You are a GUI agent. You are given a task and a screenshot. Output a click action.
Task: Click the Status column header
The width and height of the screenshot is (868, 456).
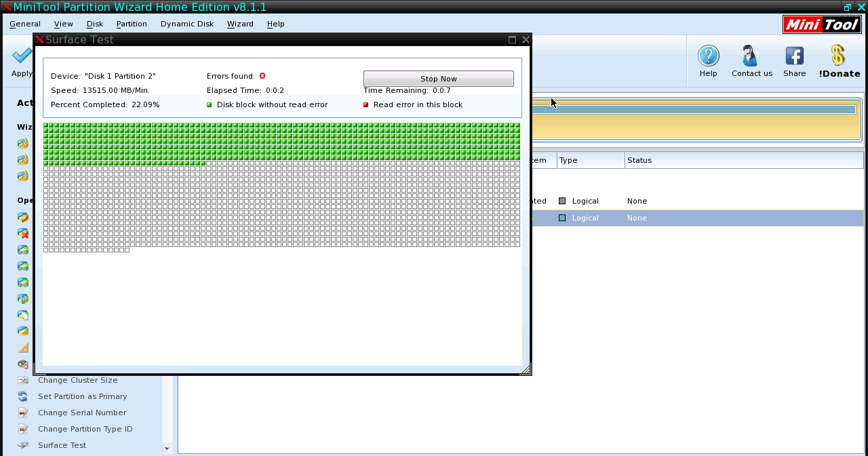(x=743, y=160)
